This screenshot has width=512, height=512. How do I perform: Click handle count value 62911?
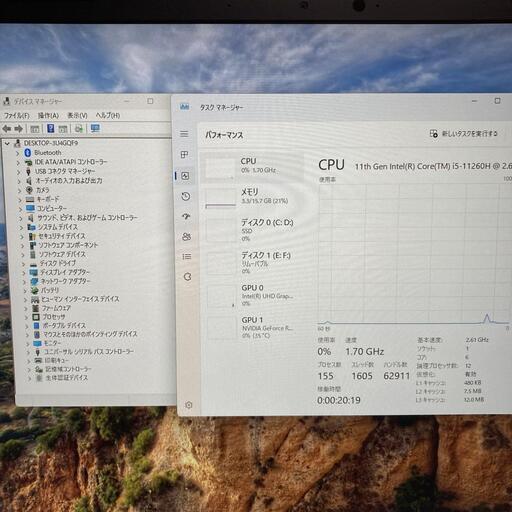point(397,376)
